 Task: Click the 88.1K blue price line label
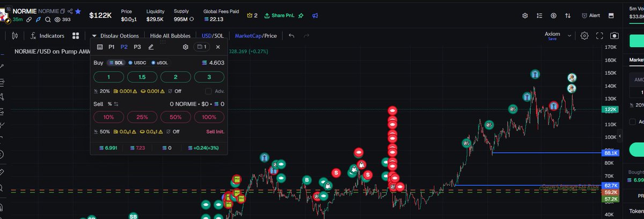pos(612,153)
